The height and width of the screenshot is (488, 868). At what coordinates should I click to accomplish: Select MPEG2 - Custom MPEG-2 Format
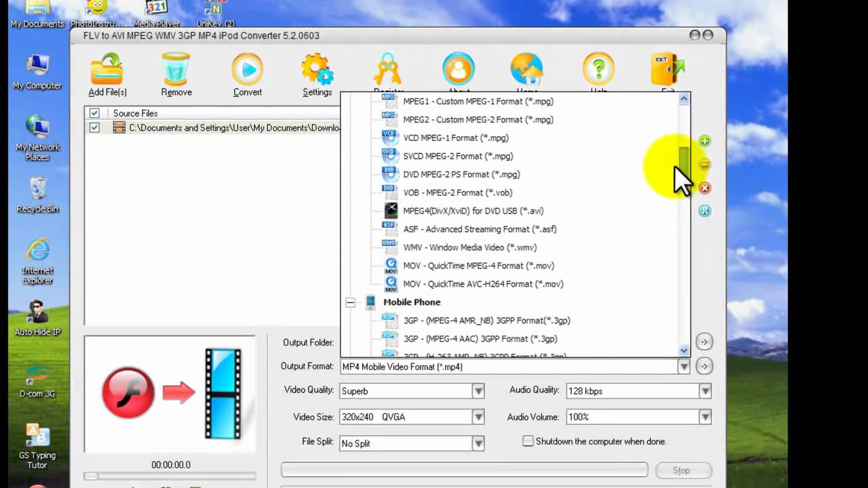pyautogui.click(x=478, y=119)
